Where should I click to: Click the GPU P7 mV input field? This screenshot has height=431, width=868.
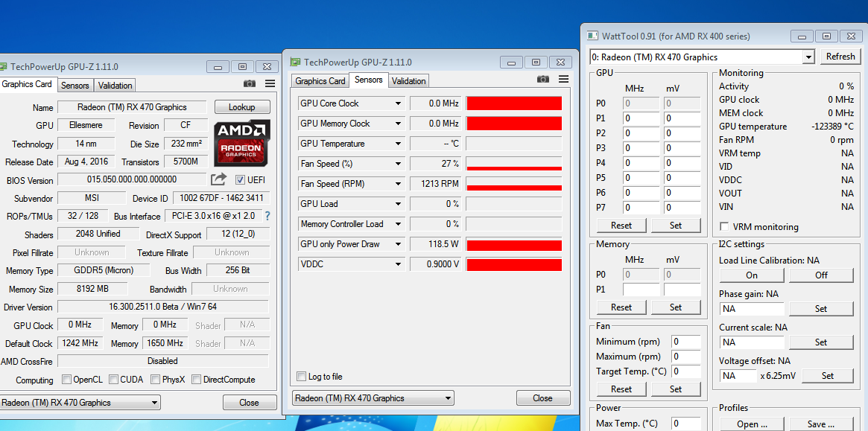pyautogui.click(x=682, y=208)
